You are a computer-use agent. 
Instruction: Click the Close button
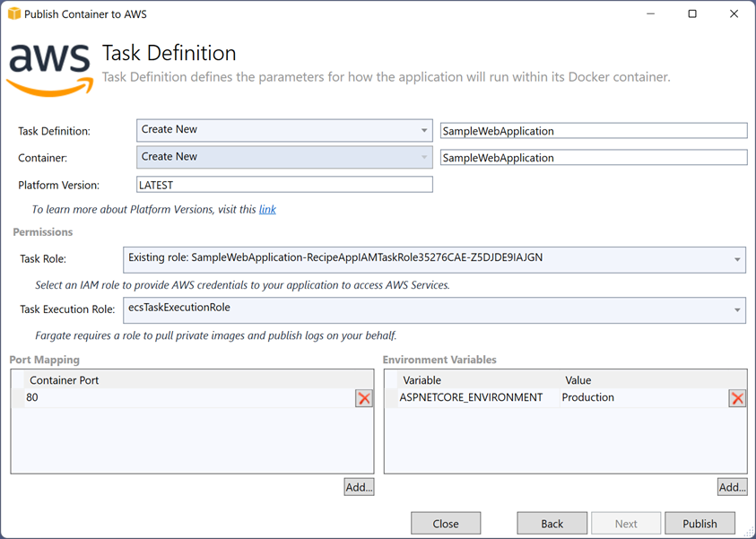(446, 524)
